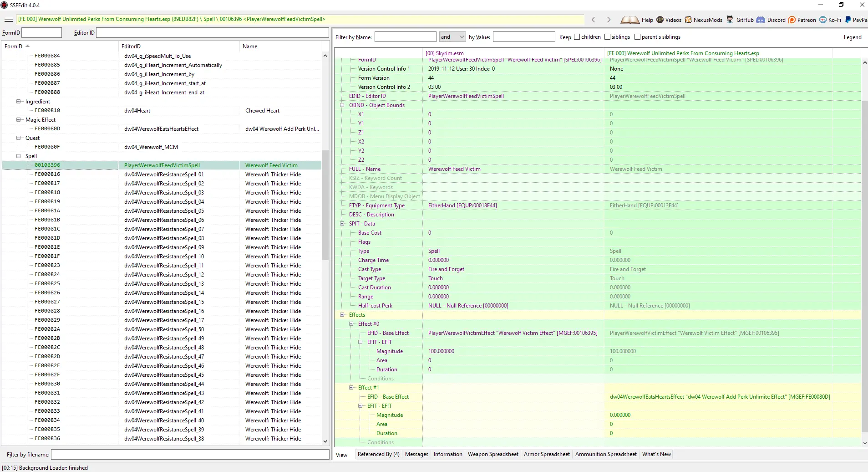Collapse Effect #0 node

(x=351, y=324)
